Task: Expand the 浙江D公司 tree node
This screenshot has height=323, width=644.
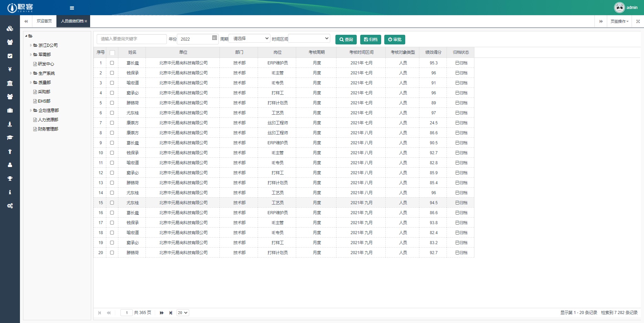Action: click(x=31, y=45)
